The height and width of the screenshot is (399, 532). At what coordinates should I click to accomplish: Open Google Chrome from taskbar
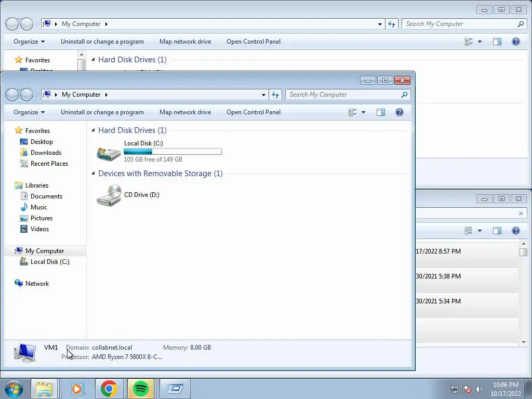(109, 389)
